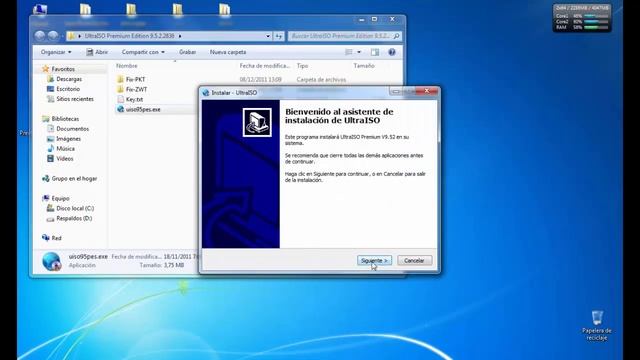The width and height of the screenshot is (640, 360).
Task: Click Abrir in Explorer toolbar
Action: [97, 52]
